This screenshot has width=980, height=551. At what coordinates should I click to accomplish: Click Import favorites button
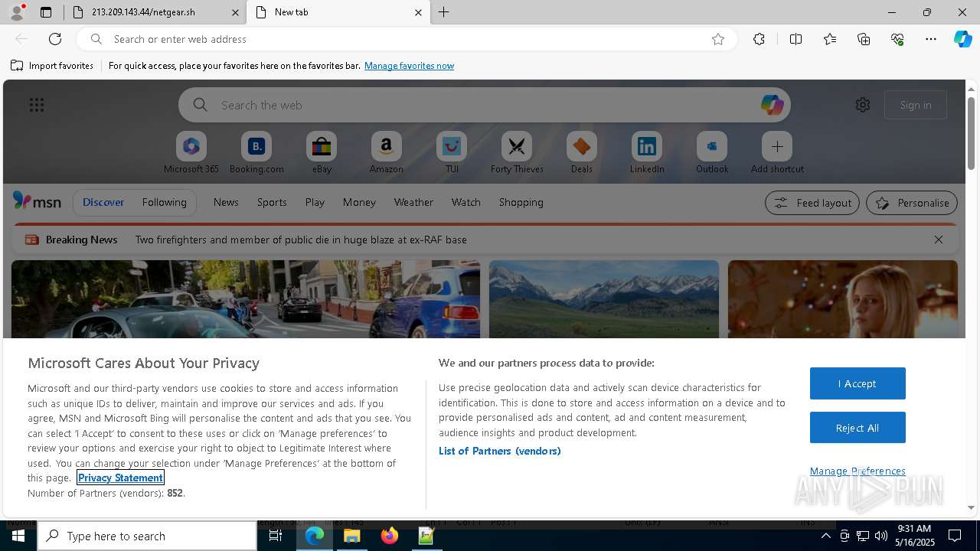(52, 66)
